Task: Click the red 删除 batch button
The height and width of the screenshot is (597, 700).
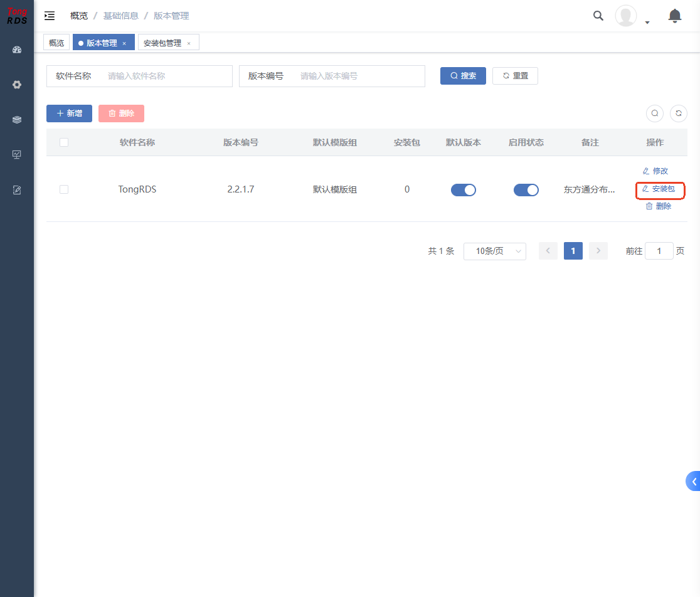Action: point(122,114)
